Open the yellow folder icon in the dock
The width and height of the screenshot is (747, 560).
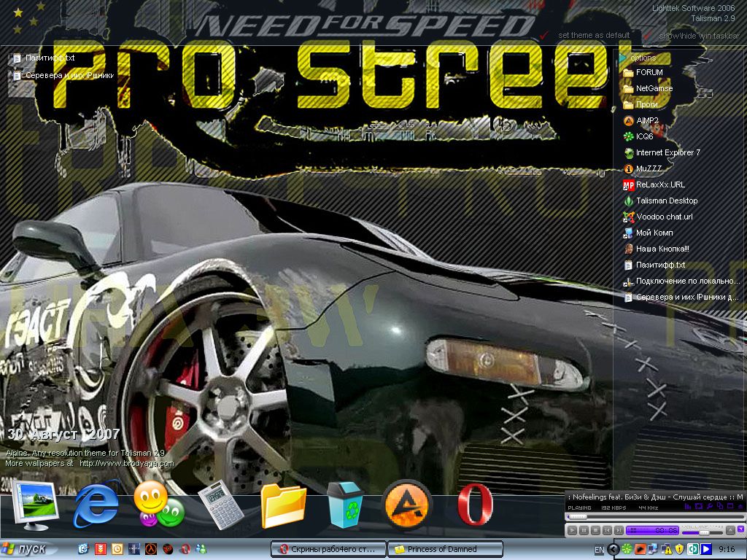pyautogui.click(x=284, y=506)
